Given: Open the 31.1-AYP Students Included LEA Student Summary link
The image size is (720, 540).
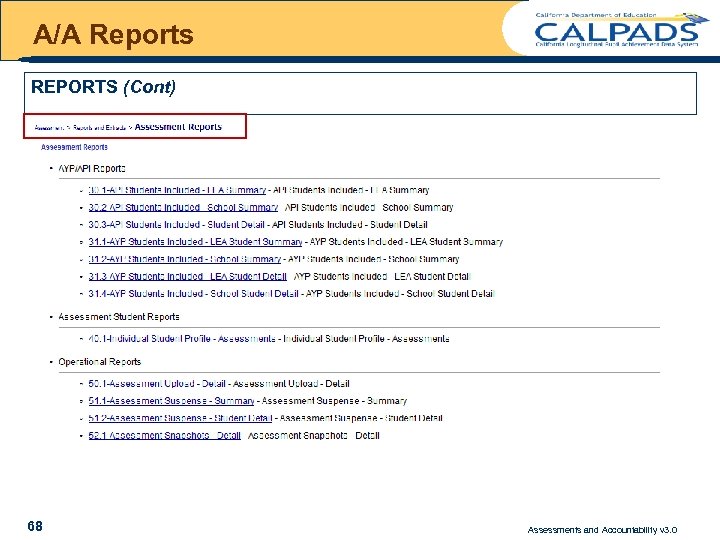Looking at the screenshot, I should (195, 242).
